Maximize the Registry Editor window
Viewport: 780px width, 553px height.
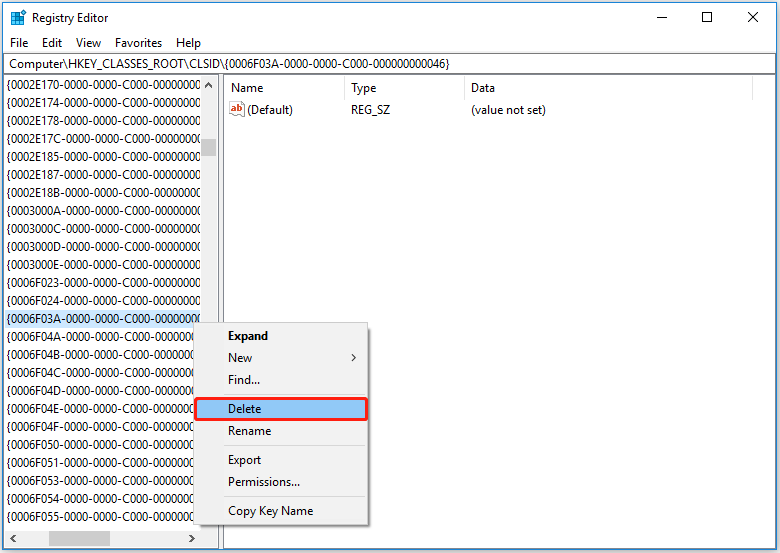pos(707,17)
